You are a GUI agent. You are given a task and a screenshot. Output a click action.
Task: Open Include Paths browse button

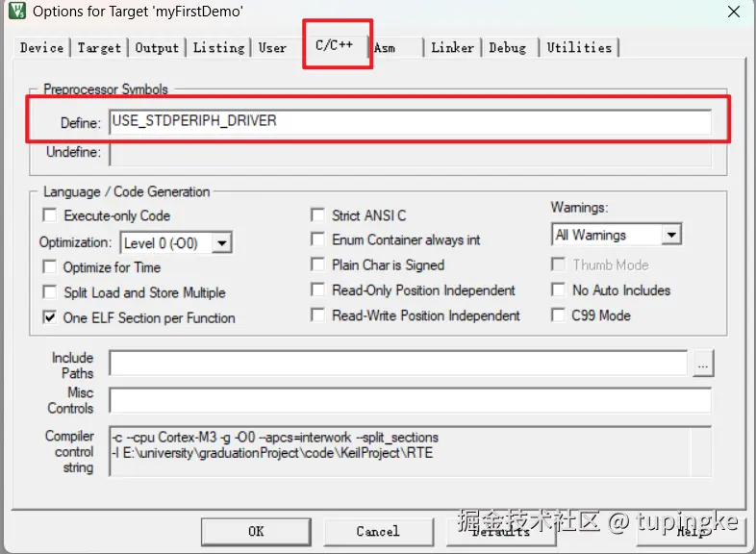[703, 364]
